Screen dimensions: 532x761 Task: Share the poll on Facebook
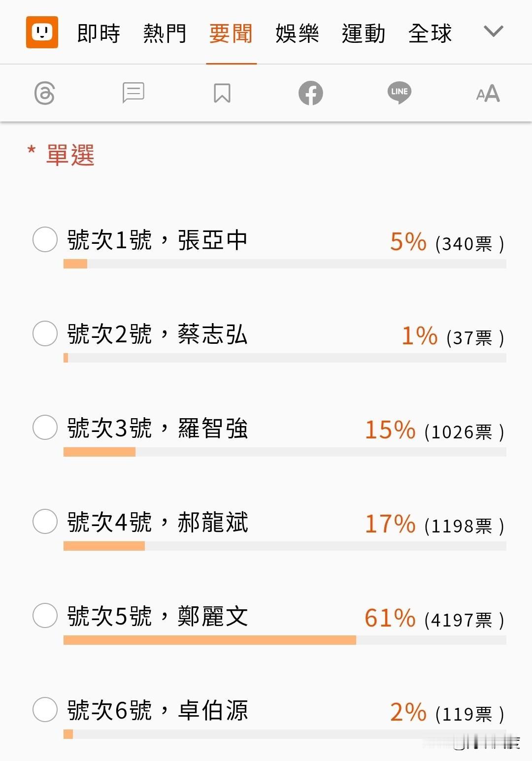coord(310,93)
